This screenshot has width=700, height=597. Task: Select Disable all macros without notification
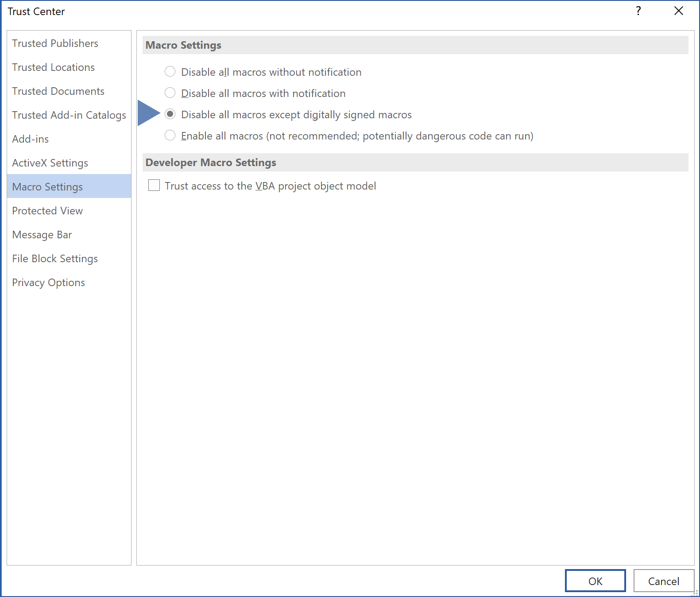(x=170, y=72)
